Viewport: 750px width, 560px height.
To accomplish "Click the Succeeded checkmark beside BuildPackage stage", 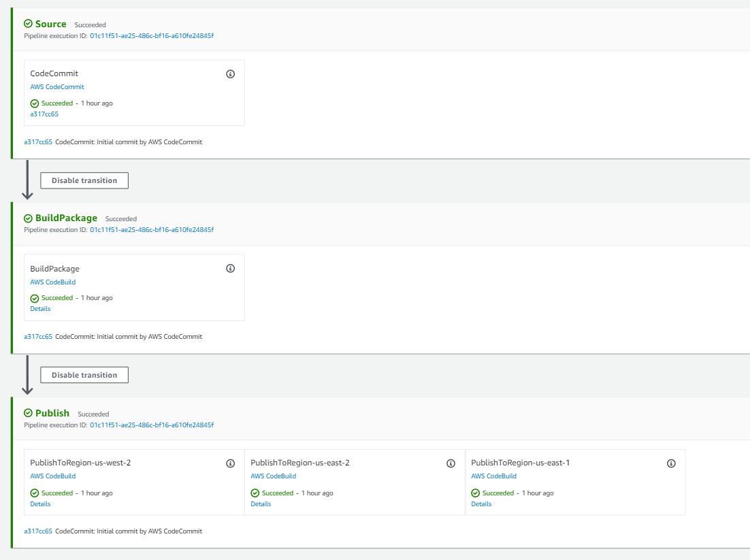I will (27, 218).
